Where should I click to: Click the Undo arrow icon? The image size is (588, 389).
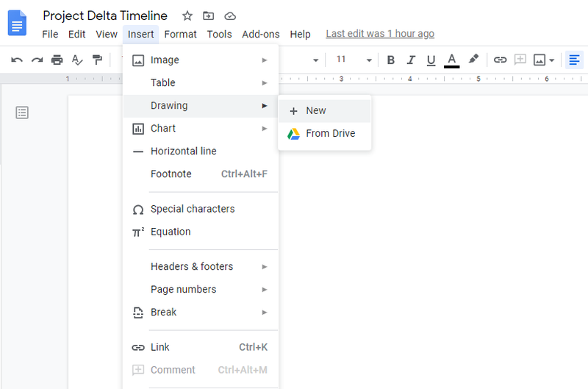point(17,60)
